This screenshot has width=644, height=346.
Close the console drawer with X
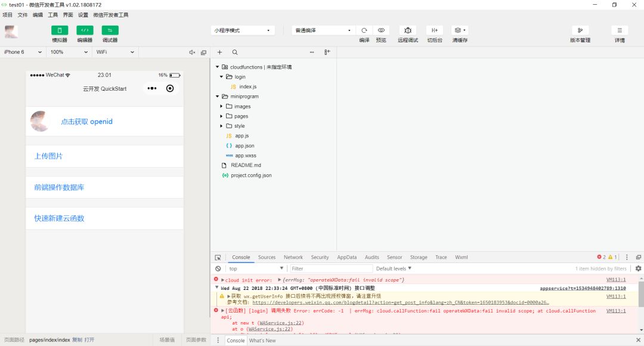tap(638, 340)
